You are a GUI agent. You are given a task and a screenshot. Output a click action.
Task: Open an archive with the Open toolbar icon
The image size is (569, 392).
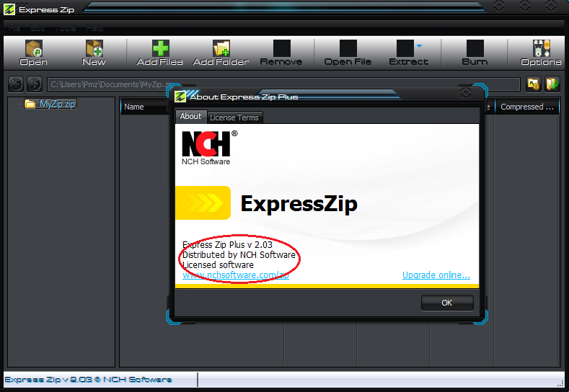(x=33, y=53)
